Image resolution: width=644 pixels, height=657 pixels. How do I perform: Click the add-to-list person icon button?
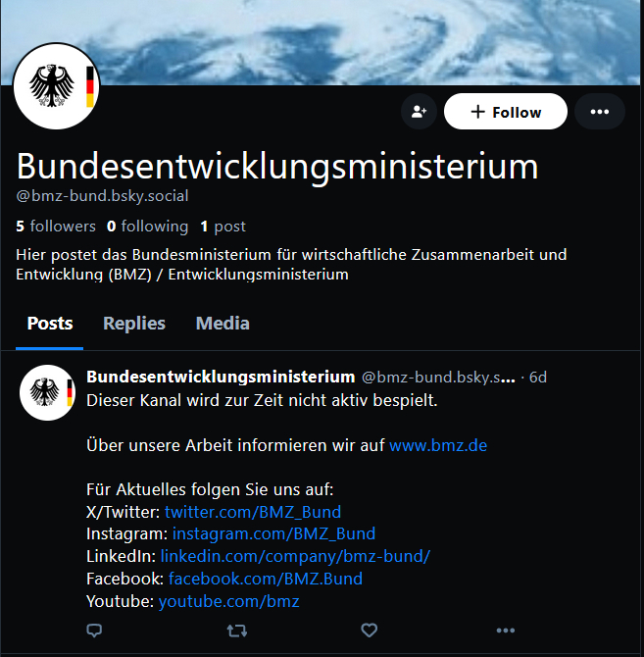[419, 112]
